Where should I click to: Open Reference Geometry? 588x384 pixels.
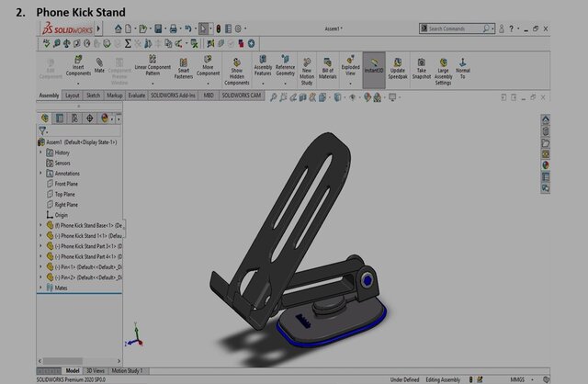coord(285,65)
